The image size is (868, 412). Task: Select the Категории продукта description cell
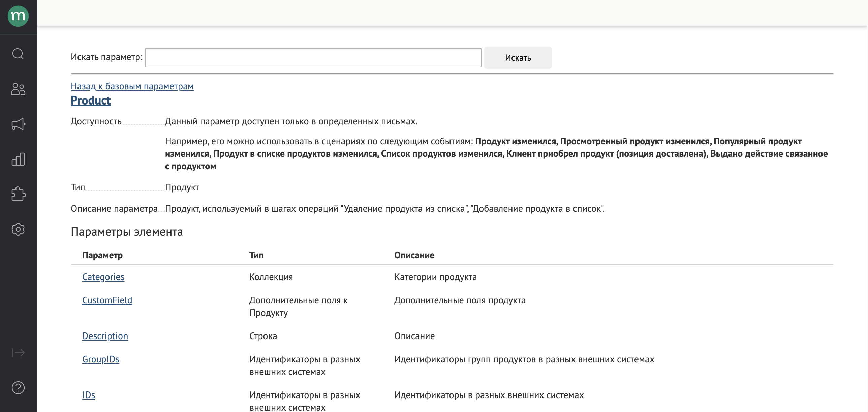(435, 277)
